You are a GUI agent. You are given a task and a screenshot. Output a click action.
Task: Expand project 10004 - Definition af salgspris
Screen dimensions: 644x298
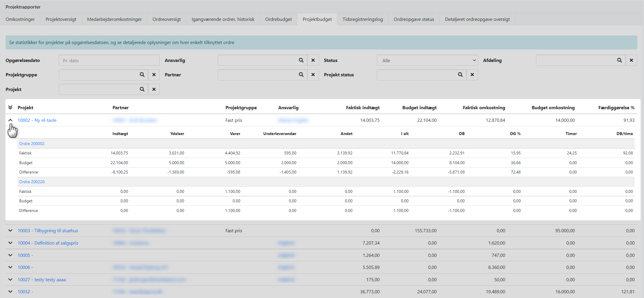tap(10, 243)
